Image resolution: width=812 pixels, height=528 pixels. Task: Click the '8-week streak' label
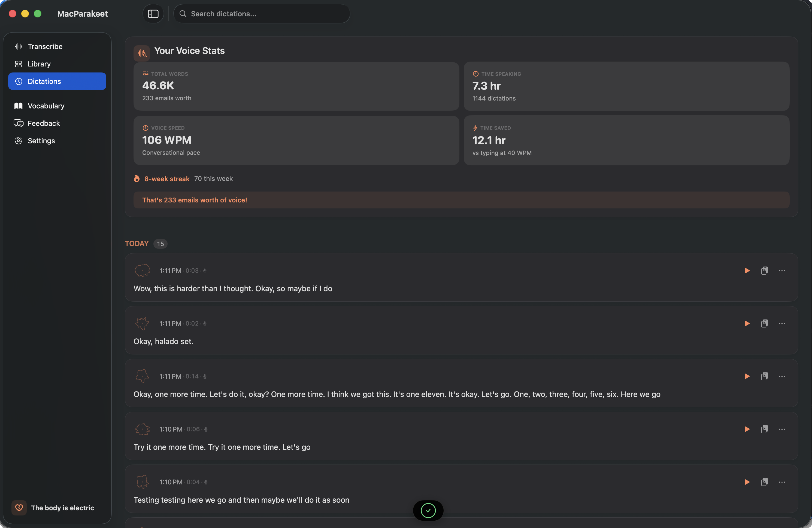coord(167,179)
